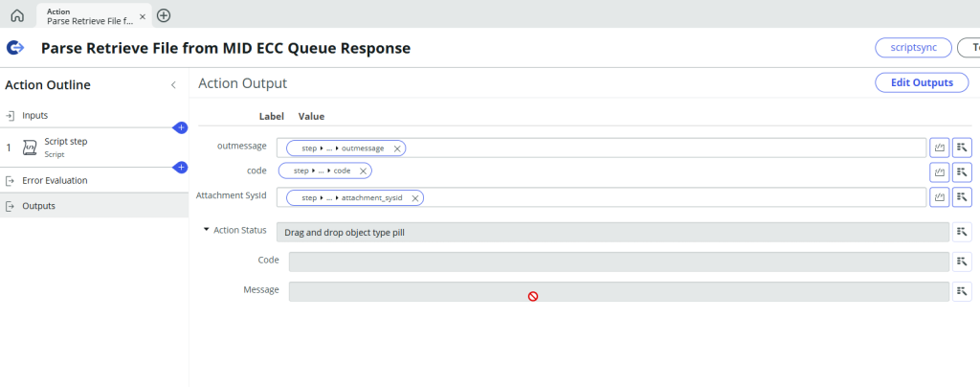Click the Edit Outputs button

tap(921, 82)
